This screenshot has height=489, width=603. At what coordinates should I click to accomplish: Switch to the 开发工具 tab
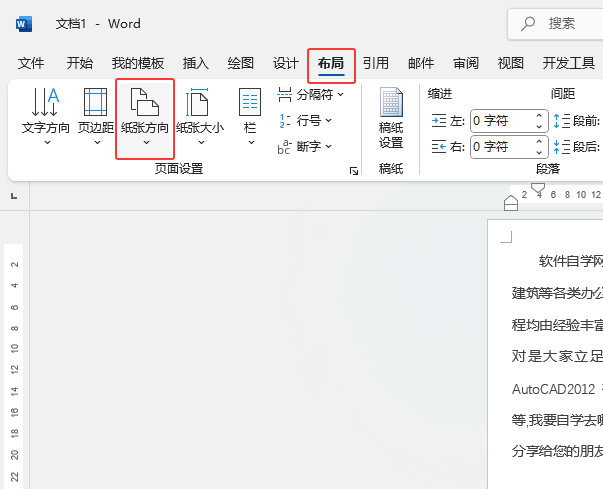(x=569, y=63)
